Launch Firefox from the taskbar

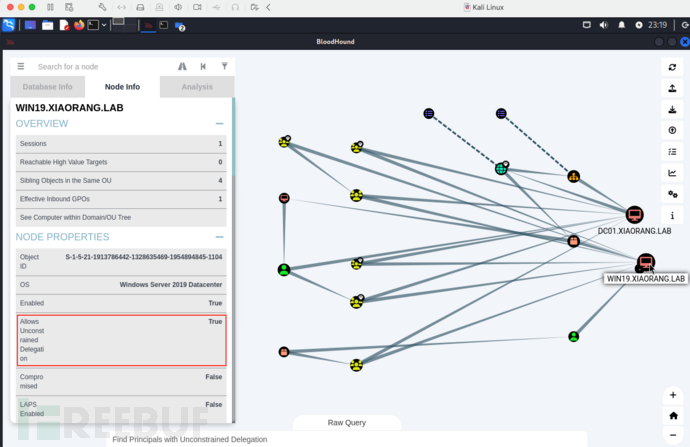point(79,25)
